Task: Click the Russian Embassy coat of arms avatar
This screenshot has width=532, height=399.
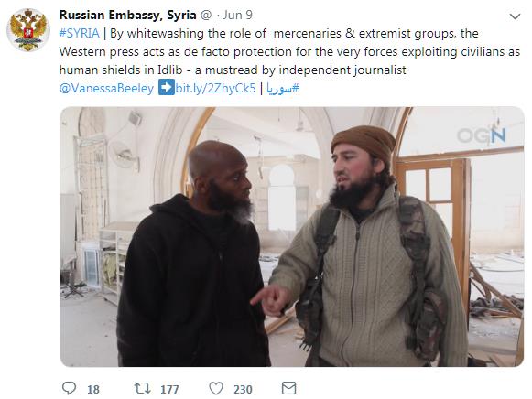Action: 28,30
